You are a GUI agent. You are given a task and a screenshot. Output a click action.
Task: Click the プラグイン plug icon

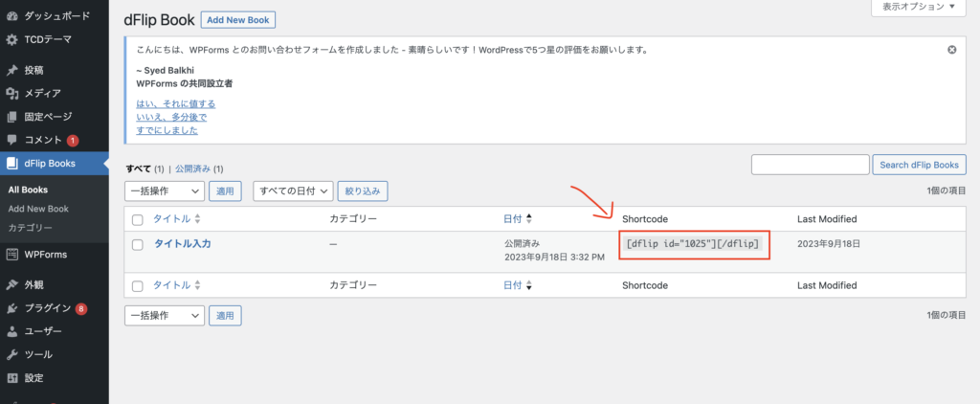pos(11,308)
